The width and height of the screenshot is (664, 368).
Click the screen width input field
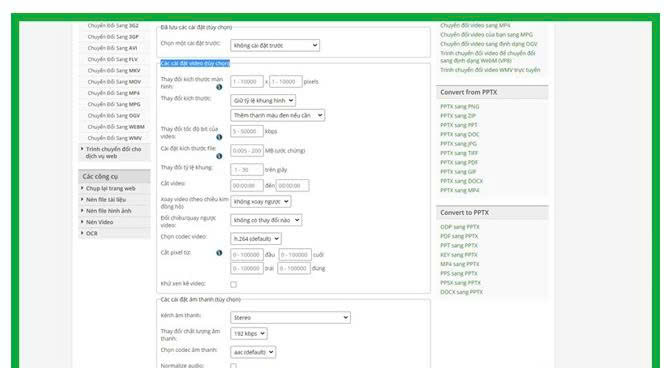pyautogui.click(x=247, y=82)
